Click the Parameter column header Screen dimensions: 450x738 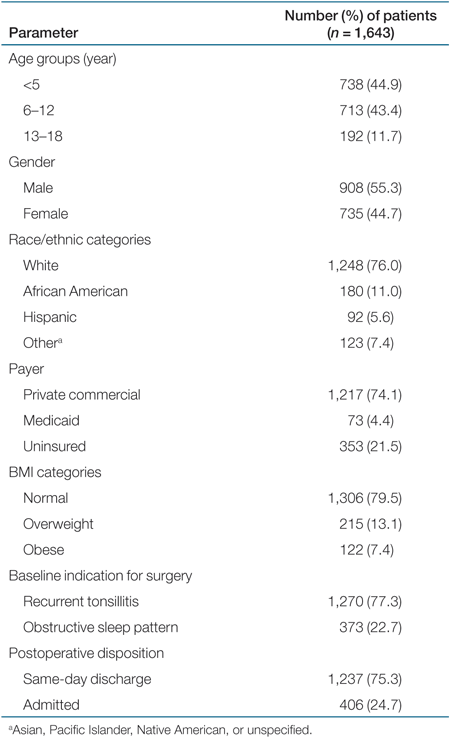tap(43, 33)
